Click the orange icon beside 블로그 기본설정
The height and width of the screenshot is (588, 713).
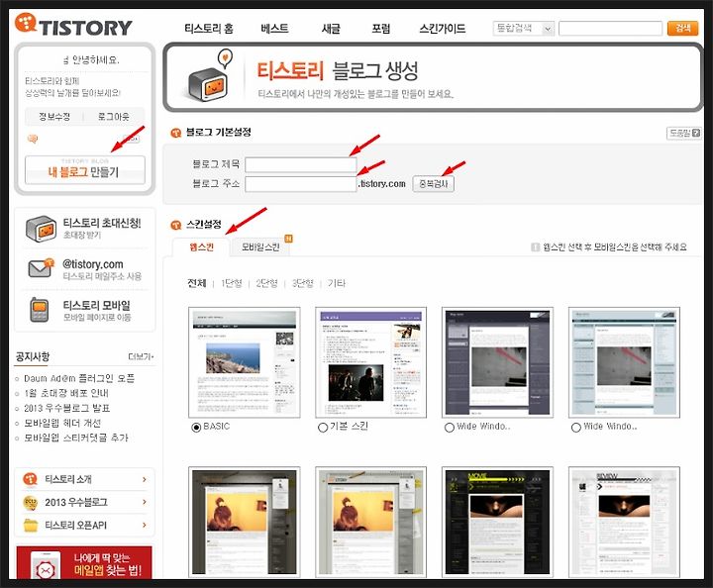[x=175, y=133]
